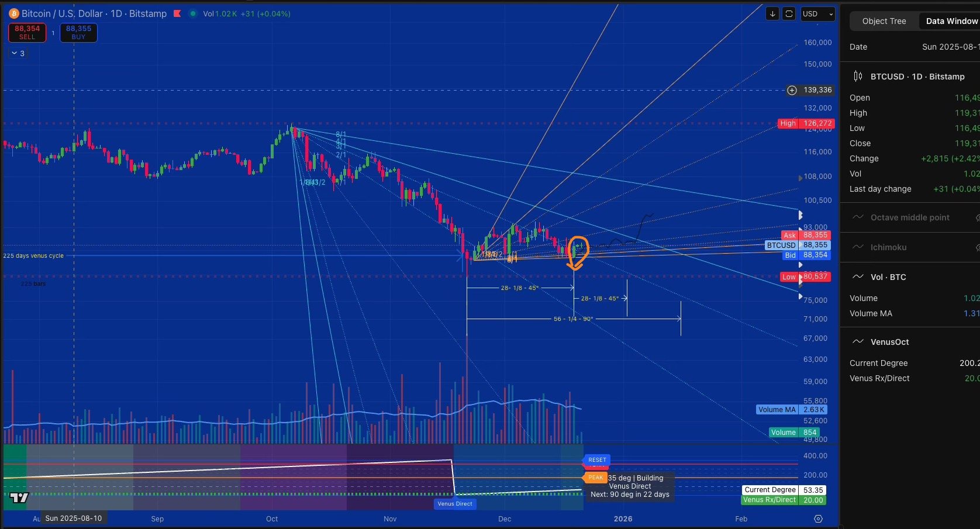Open time axis settings gear icon
This screenshot has width=980, height=529.
coord(818,518)
